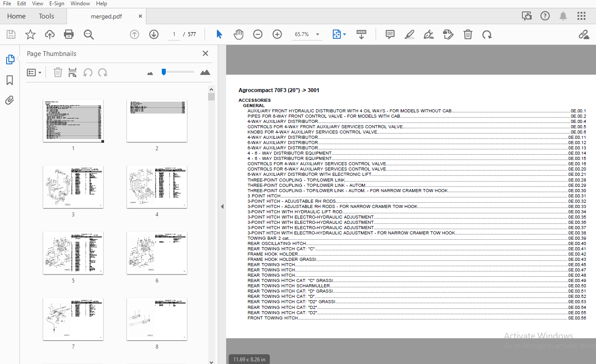Open the File menu
This screenshot has height=364, width=596.
[7, 4]
